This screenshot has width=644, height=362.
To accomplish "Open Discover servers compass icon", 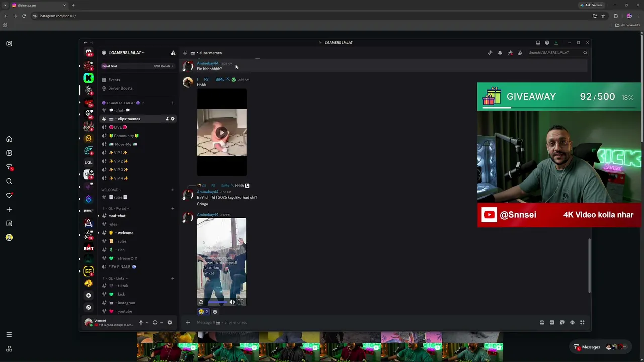I will tap(89, 307).
